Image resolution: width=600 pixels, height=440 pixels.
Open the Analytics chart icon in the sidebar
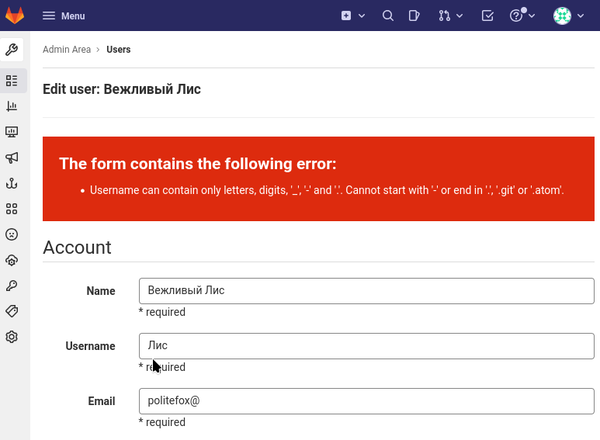12,106
